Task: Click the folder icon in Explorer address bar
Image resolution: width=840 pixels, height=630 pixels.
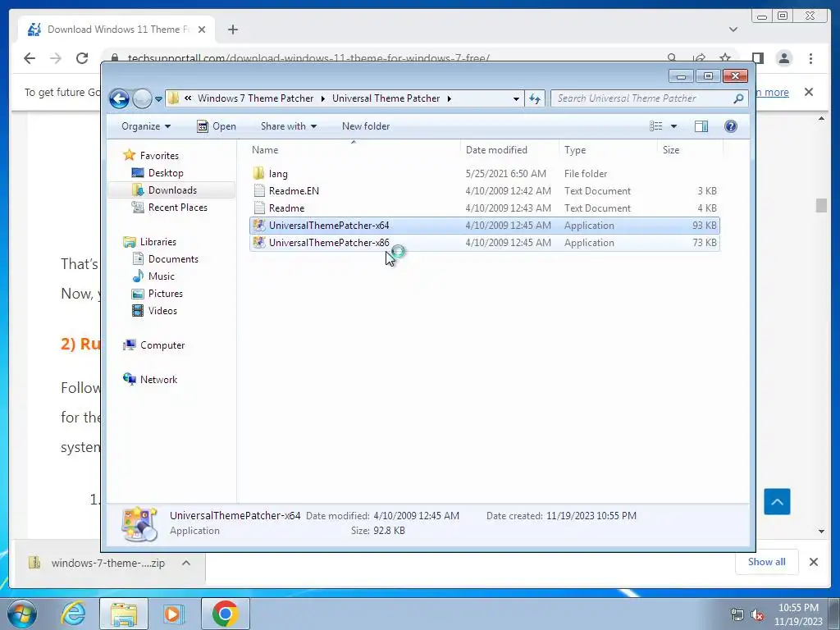Action: click(x=173, y=98)
